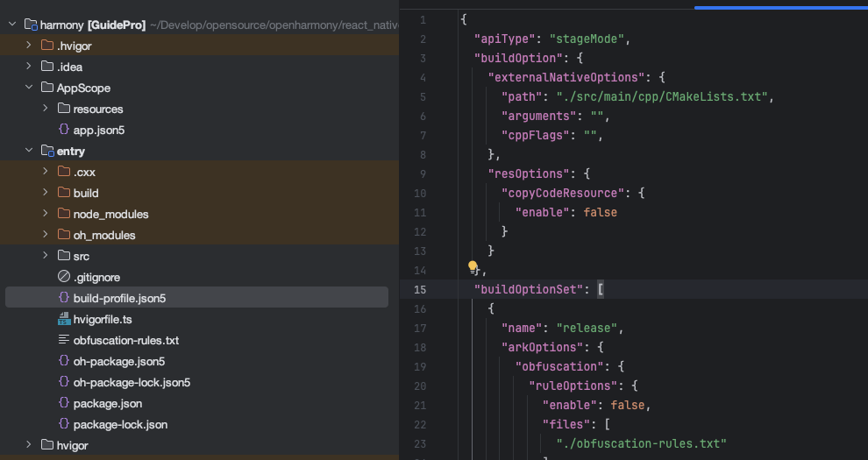Open package.json
868x460 pixels.
[x=108, y=403]
